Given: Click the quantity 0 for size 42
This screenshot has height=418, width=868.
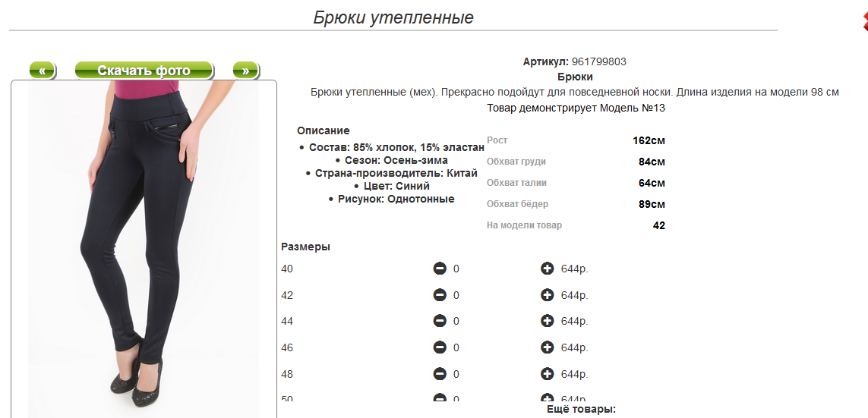Looking at the screenshot, I should (x=456, y=295).
